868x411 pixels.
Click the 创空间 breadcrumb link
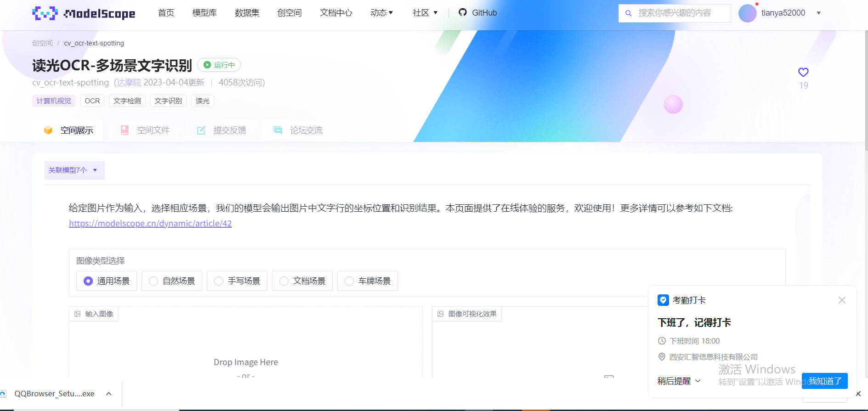click(x=42, y=43)
